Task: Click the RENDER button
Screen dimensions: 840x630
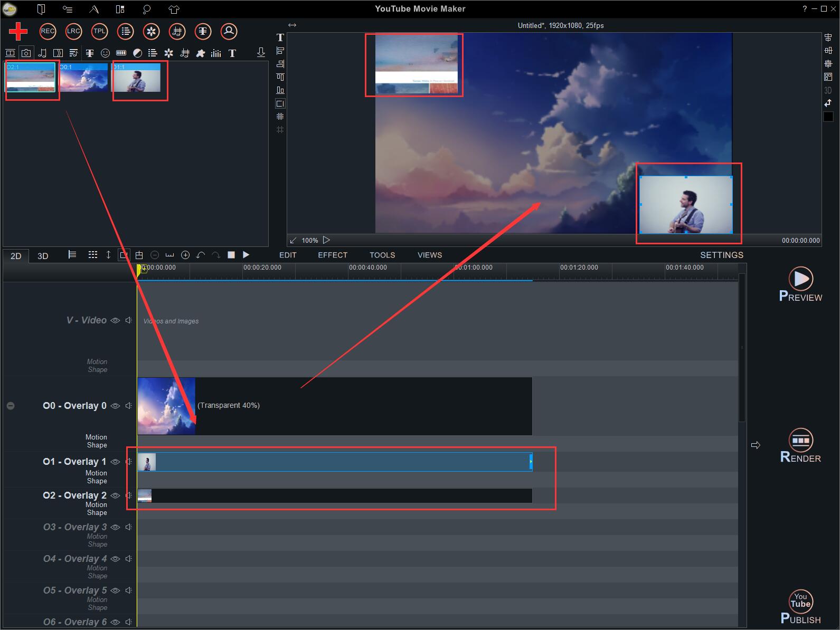Action: (800, 446)
